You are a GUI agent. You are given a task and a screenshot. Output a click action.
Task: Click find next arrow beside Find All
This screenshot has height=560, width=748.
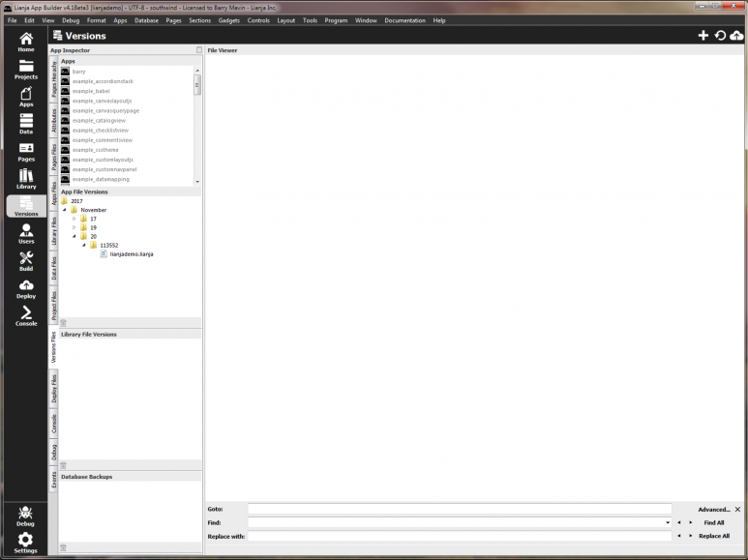(x=690, y=523)
